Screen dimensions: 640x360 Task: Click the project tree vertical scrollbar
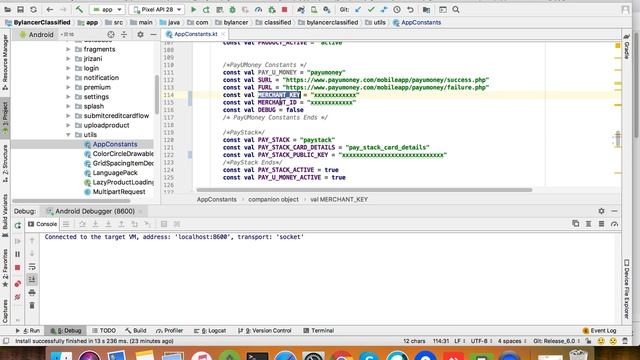pos(157,95)
